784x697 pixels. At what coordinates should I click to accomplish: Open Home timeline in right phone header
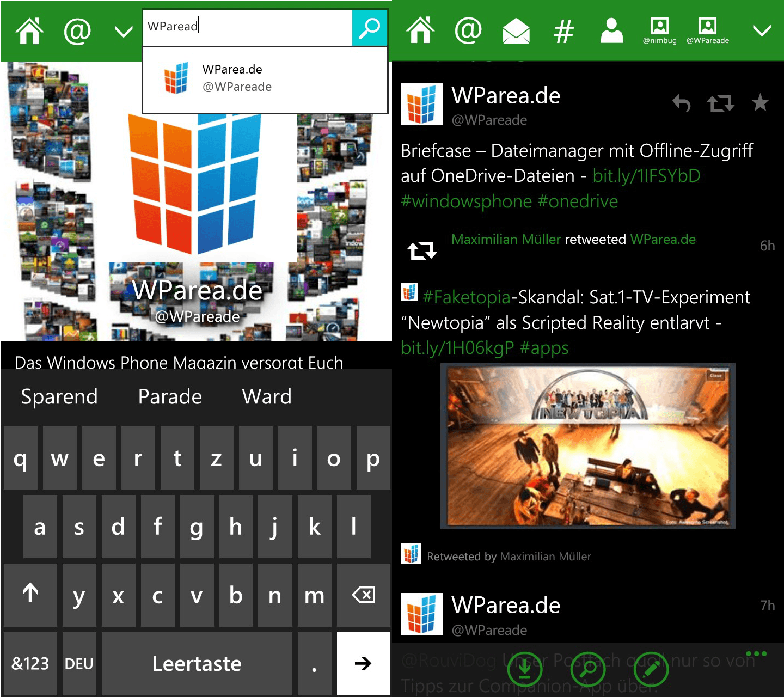(421, 30)
